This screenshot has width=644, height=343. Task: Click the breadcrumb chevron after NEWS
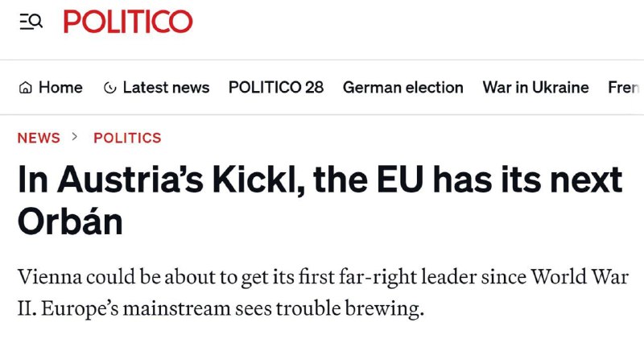click(x=76, y=137)
